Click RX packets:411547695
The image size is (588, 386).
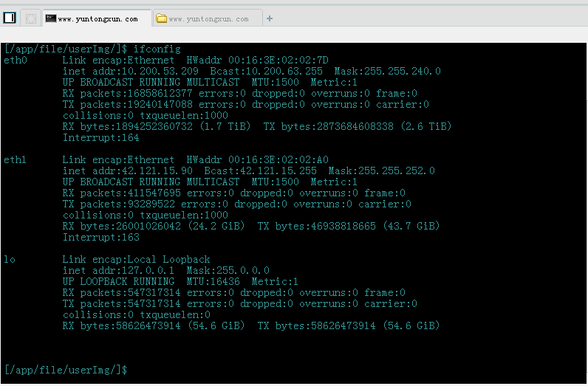pyautogui.click(x=121, y=193)
